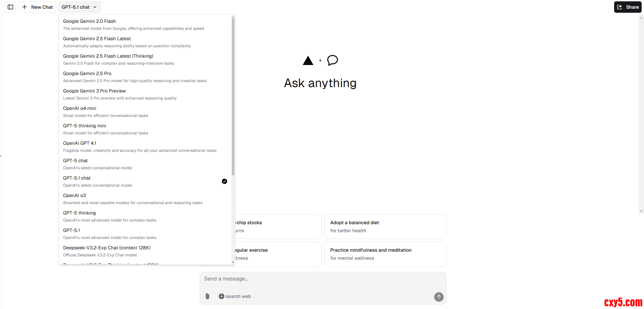This screenshot has width=644, height=309.
Task: Click the checkmark beside GPT-5.1 chat
Action: pos(225,181)
